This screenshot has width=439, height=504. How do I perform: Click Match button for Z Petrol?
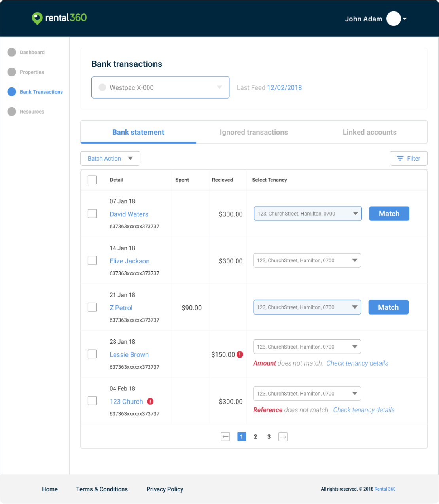388,307
